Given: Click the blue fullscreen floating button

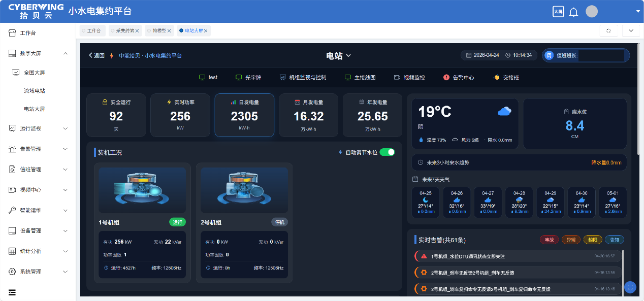Looking at the screenshot, I should (630, 287).
